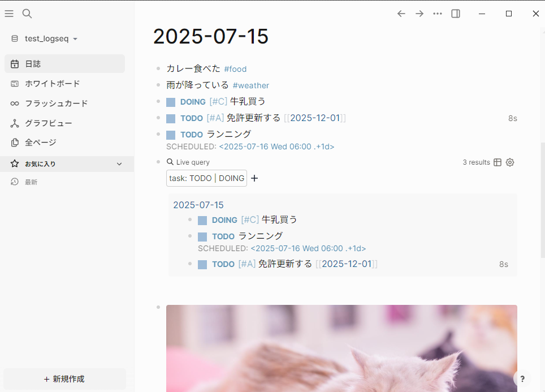This screenshot has height=392, width=545.
Task: Switch live query to table view
Action: 498,162
